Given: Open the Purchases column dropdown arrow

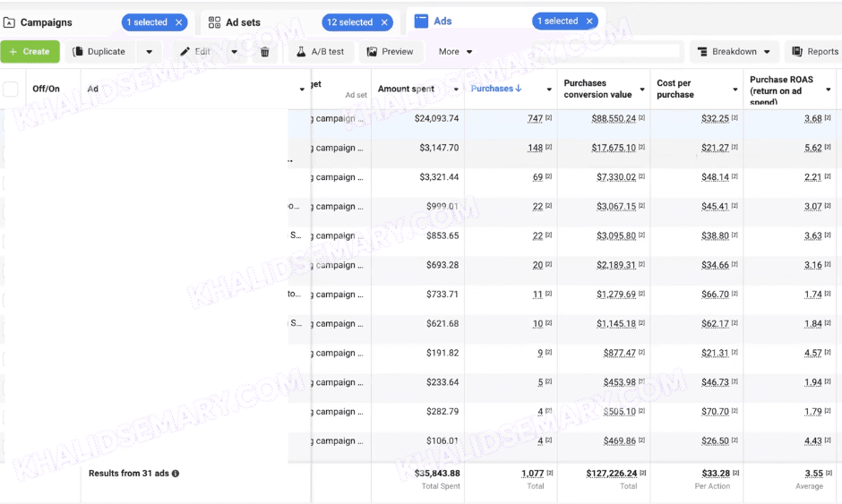Looking at the screenshot, I should [549, 90].
